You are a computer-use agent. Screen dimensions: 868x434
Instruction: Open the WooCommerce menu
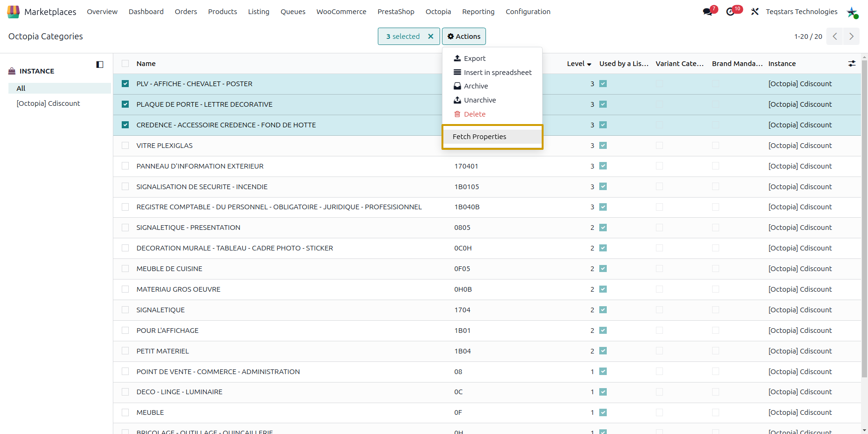pyautogui.click(x=341, y=12)
